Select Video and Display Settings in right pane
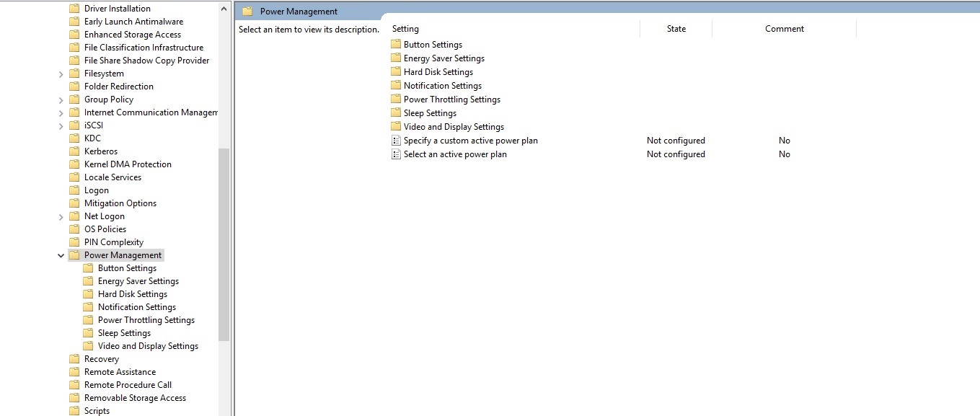980x416 pixels. [454, 127]
